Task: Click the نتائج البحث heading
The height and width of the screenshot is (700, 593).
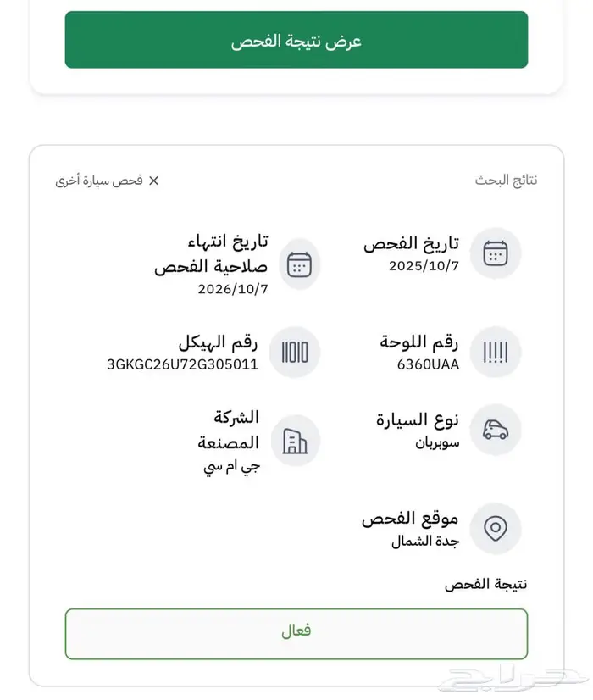Action: click(x=506, y=181)
